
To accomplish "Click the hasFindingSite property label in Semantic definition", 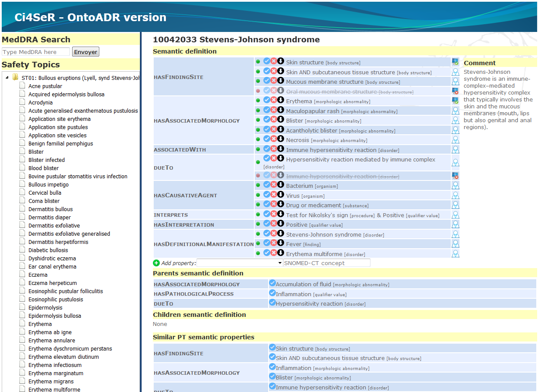I will tap(178, 77).
